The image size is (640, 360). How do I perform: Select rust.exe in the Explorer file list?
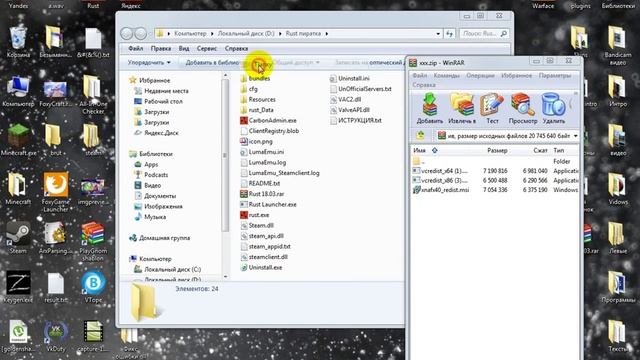(255, 215)
